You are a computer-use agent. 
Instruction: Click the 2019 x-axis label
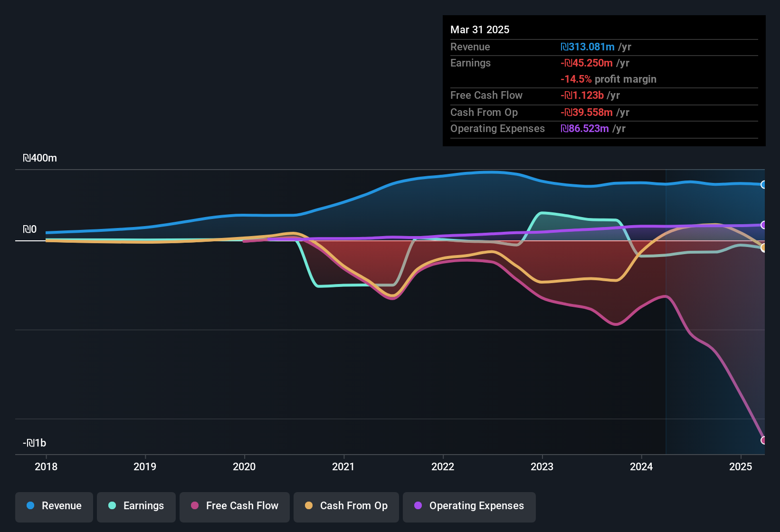pyautogui.click(x=145, y=466)
